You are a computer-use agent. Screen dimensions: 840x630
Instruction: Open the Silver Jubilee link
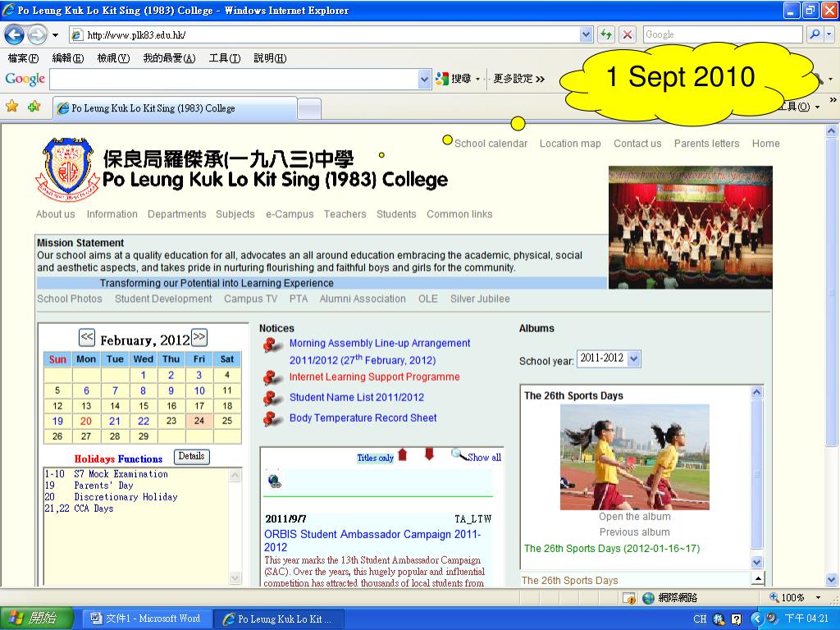coord(480,299)
